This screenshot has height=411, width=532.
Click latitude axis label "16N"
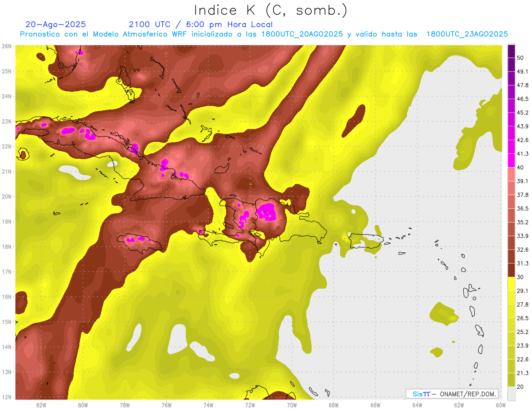point(7,297)
